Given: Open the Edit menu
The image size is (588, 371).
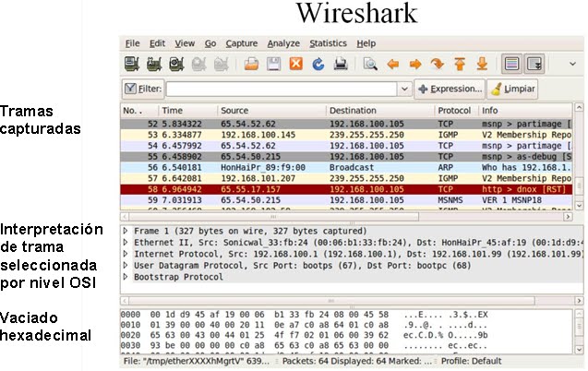Looking at the screenshot, I should point(157,43).
